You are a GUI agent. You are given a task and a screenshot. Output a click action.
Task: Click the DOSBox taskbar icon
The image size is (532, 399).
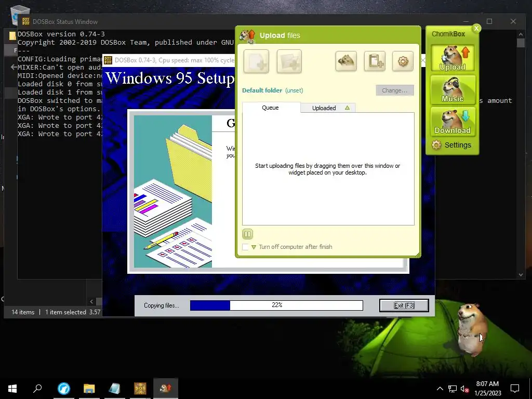[140, 389]
